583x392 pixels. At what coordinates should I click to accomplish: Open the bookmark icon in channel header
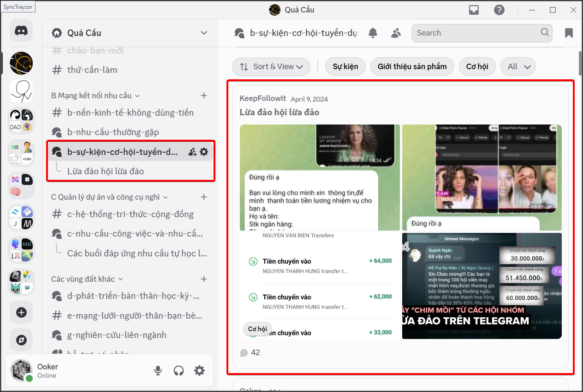569,33
